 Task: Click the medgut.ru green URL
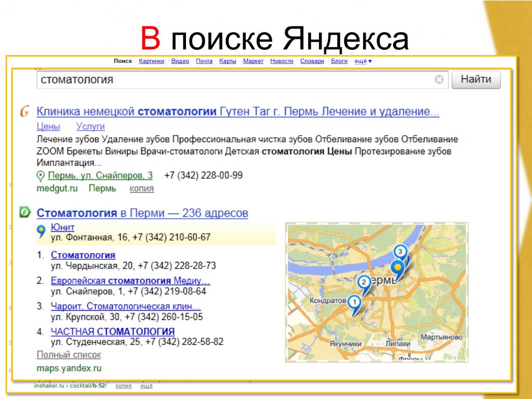tap(57, 188)
